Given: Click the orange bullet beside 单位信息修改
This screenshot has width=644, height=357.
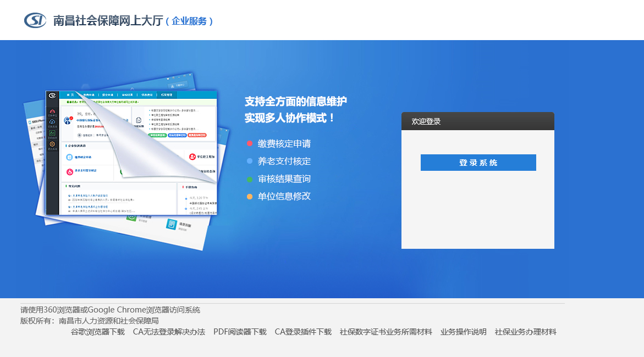Looking at the screenshot, I should (249, 197).
